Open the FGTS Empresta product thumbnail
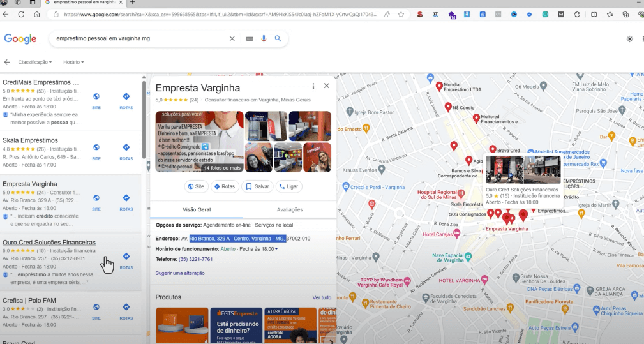The image size is (644, 344). point(236,325)
